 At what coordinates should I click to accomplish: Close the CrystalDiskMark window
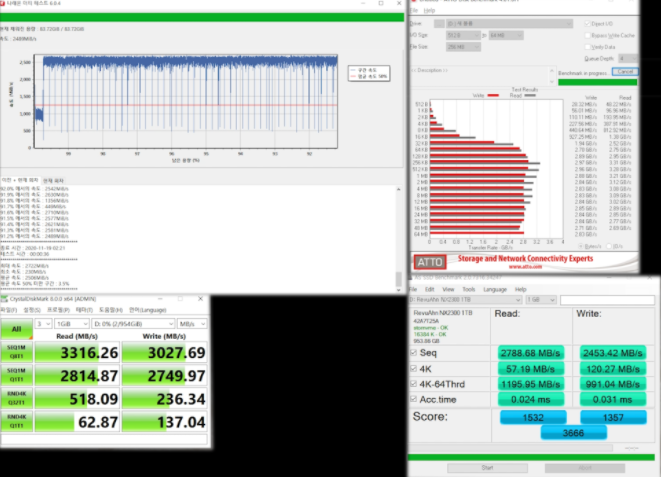(x=201, y=299)
